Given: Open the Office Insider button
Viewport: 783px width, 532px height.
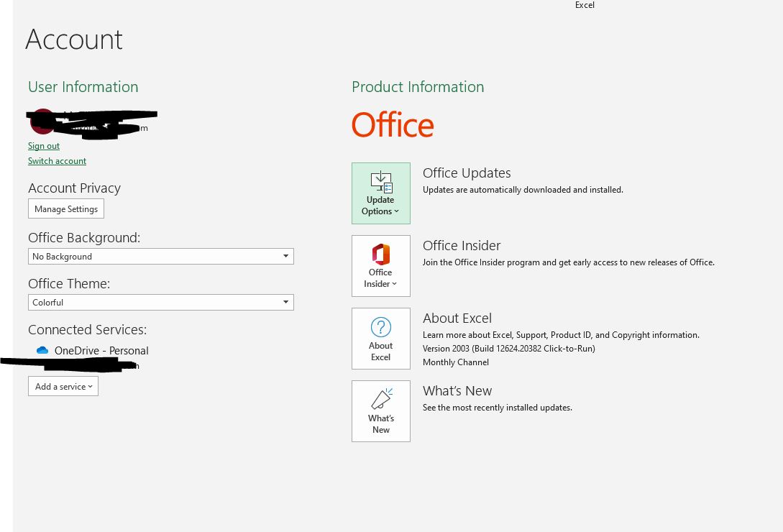Looking at the screenshot, I should [x=380, y=266].
